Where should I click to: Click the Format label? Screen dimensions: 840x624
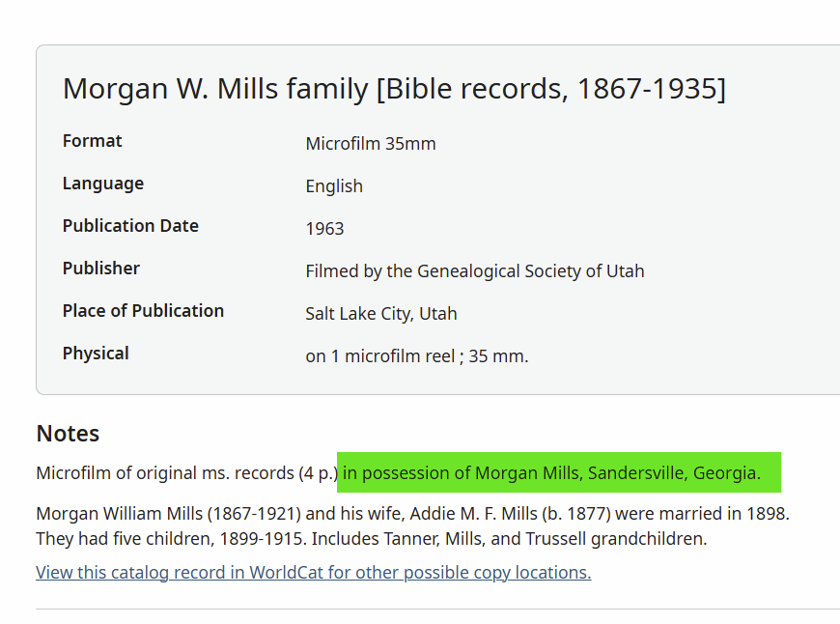92,141
